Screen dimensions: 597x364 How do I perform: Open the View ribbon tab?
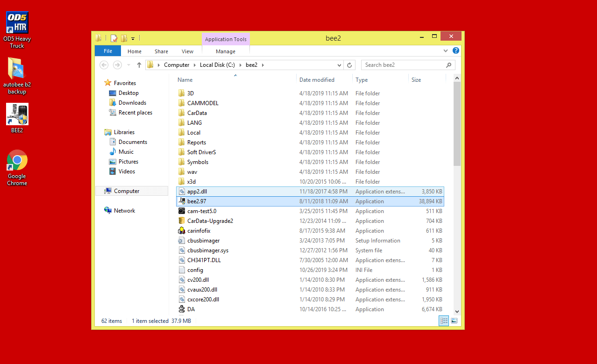click(x=187, y=51)
